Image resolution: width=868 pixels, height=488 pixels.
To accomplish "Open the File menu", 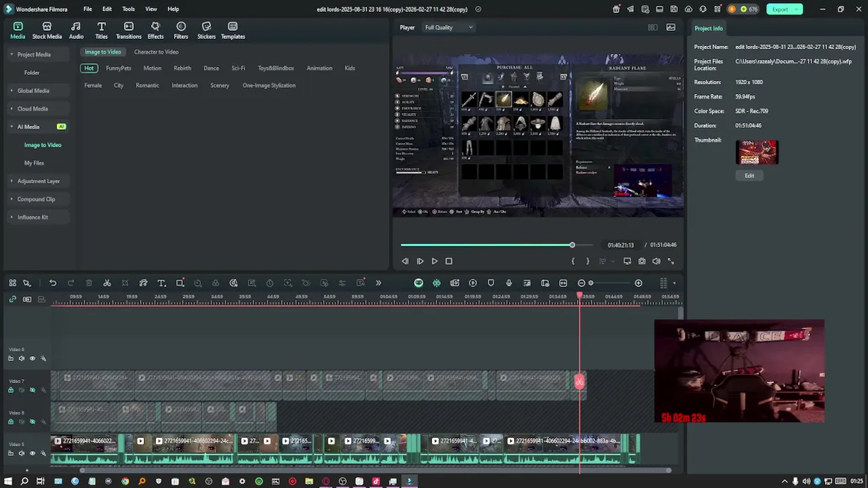I will coord(87,9).
